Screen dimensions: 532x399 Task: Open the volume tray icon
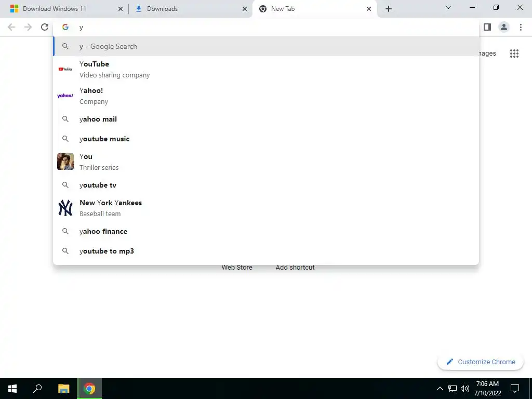point(465,389)
